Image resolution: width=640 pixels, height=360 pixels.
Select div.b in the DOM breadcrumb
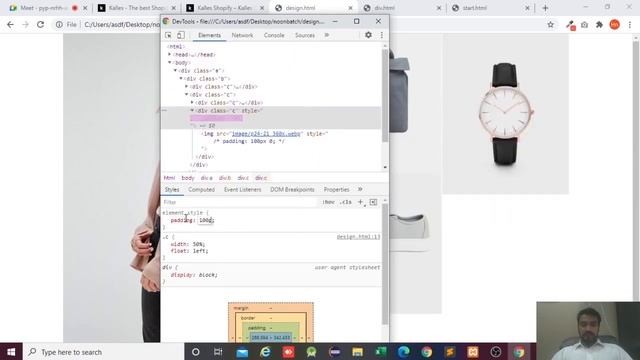coord(225,178)
